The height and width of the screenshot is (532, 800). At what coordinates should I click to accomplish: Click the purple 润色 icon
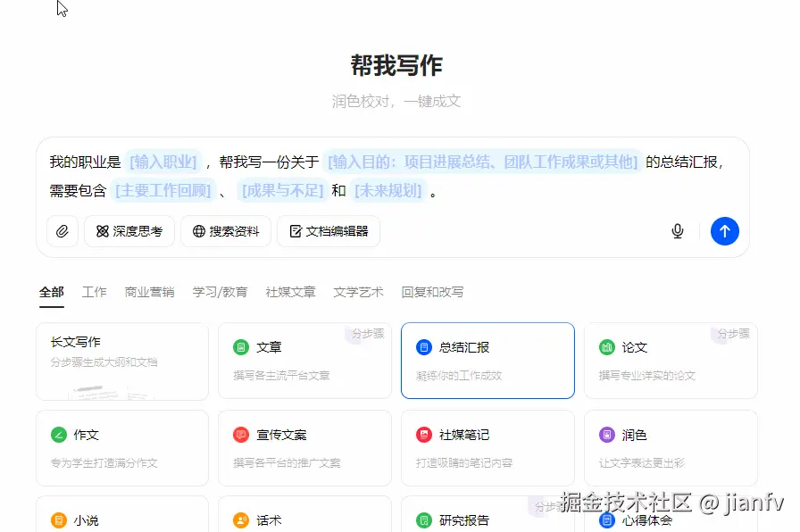606,435
